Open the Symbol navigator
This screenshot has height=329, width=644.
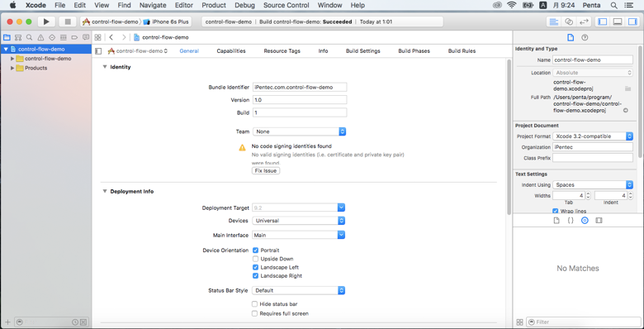point(18,37)
